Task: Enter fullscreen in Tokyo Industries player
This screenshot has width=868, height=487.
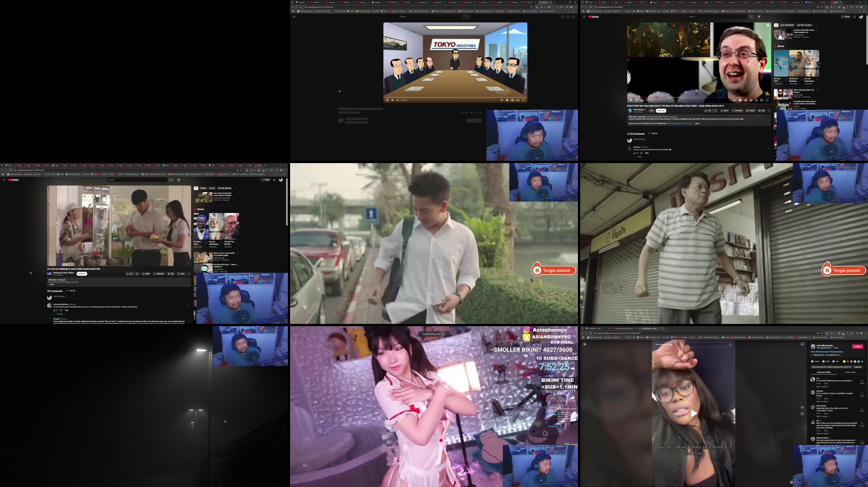Action: [x=523, y=100]
